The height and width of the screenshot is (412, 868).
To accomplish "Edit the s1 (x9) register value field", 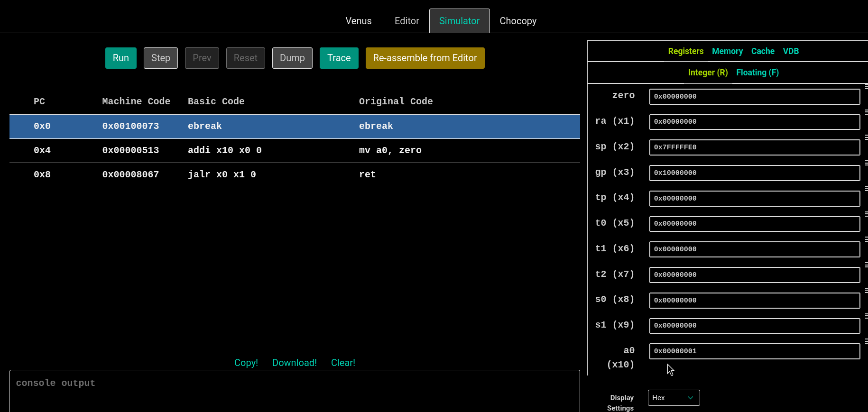I will pyautogui.click(x=754, y=326).
